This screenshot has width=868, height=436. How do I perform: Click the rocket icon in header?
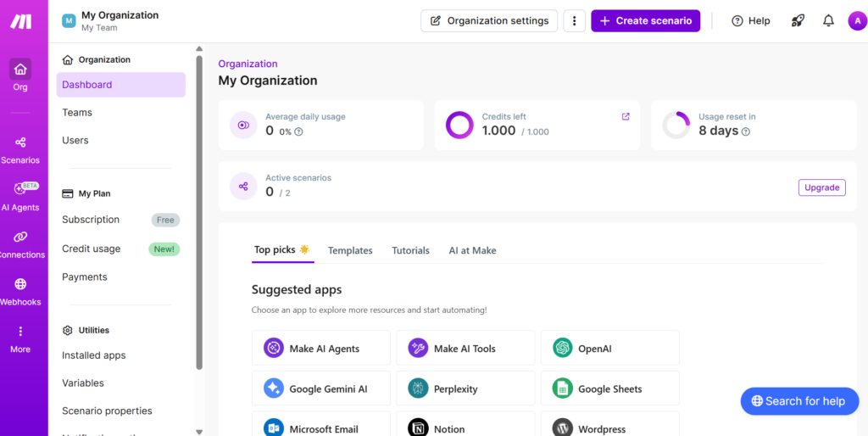(797, 21)
